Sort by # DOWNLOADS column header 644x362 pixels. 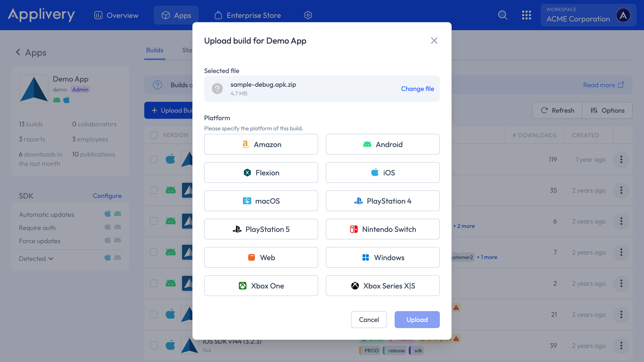534,135
